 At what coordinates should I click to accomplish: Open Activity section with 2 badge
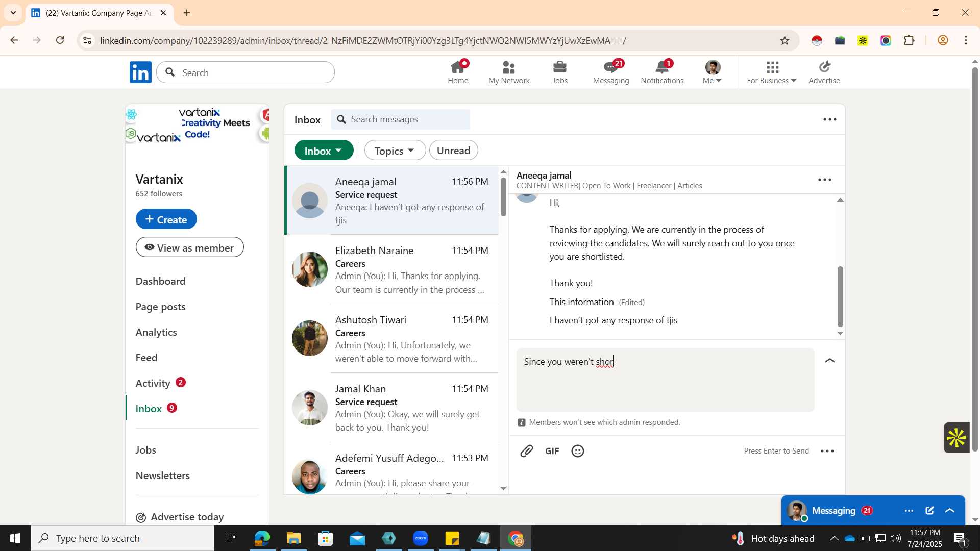point(160,383)
